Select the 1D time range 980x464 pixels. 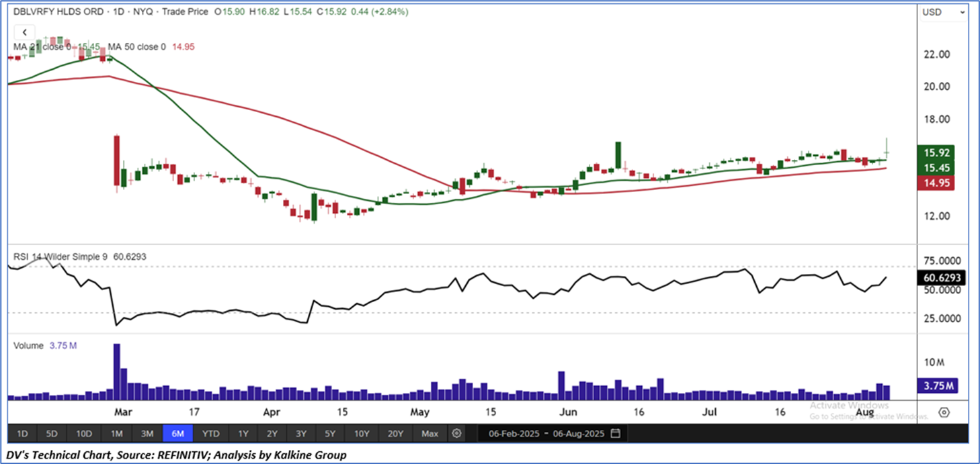click(22, 433)
